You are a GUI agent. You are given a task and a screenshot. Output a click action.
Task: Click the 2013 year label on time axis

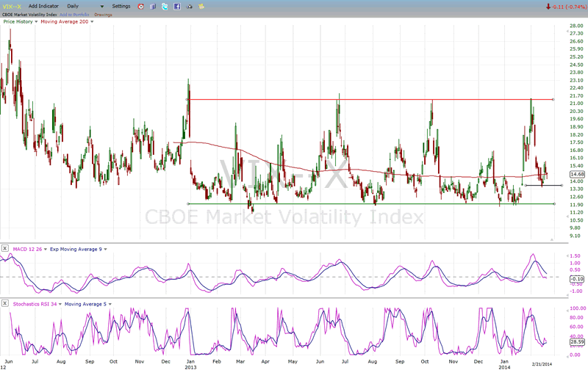tap(190, 367)
